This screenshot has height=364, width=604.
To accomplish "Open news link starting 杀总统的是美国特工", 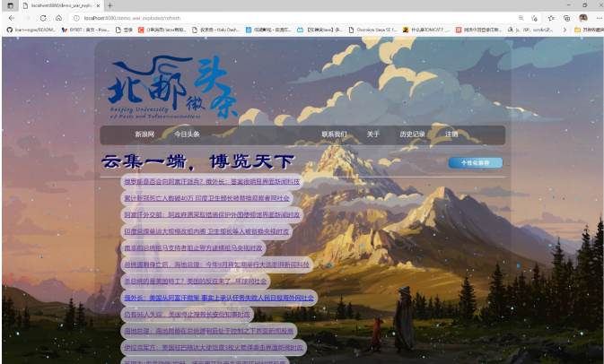I will (196, 282).
